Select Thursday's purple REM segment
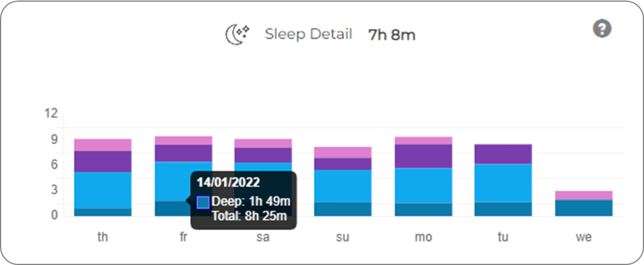Viewport: 644px width, 265px height. [103, 161]
